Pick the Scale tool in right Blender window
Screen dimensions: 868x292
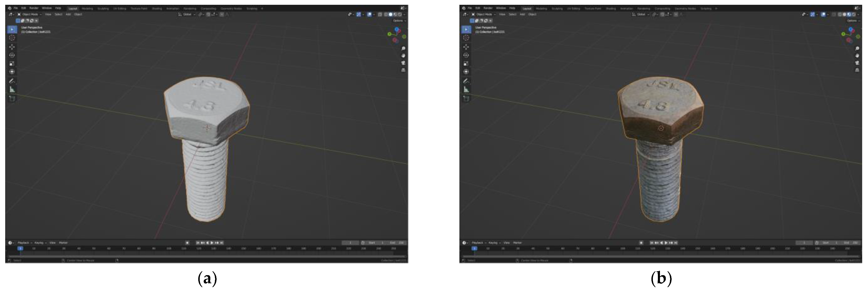click(466, 63)
